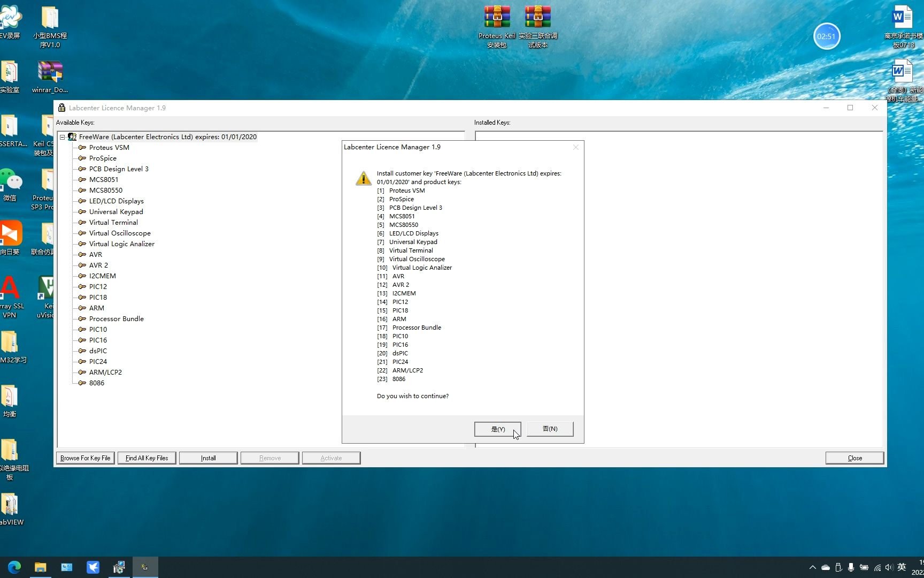Open 微信 WeChat desktop icon
The image size is (924, 578).
[10, 185]
